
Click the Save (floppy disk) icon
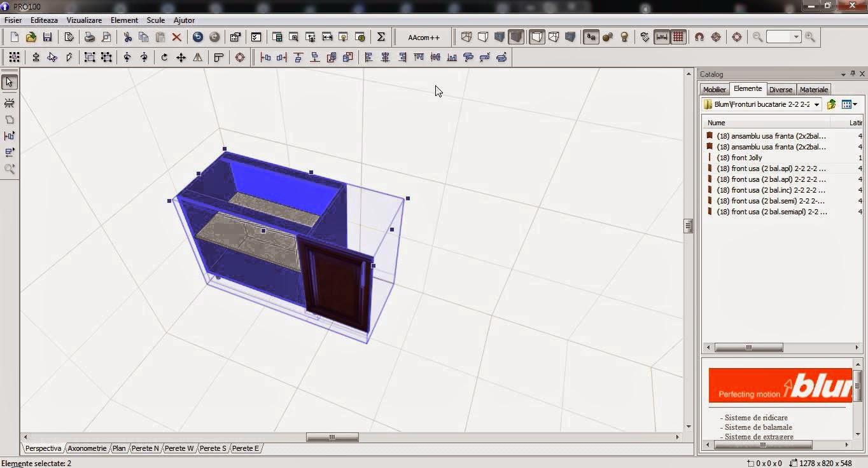click(48, 38)
